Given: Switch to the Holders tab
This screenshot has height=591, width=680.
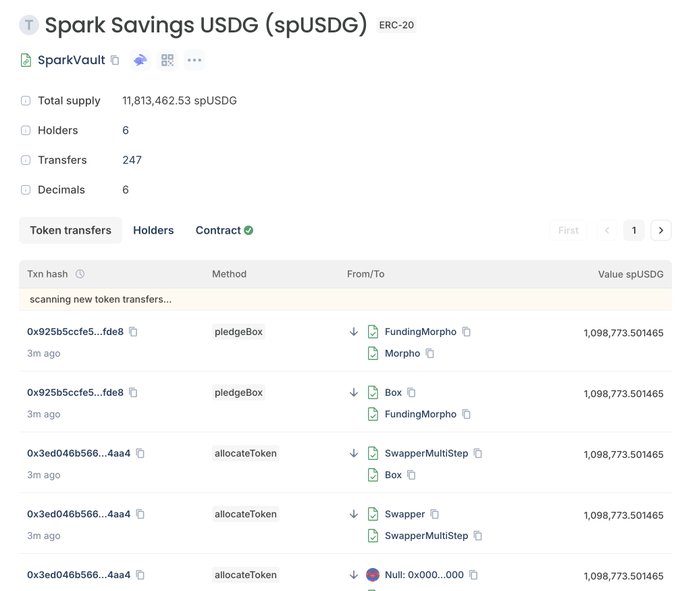Looking at the screenshot, I should point(154,230).
